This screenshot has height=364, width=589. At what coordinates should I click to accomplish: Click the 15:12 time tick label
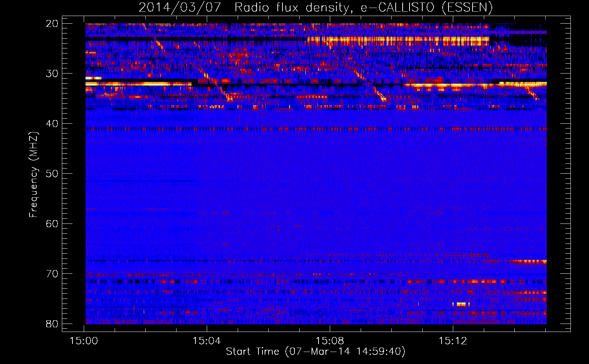(x=453, y=341)
